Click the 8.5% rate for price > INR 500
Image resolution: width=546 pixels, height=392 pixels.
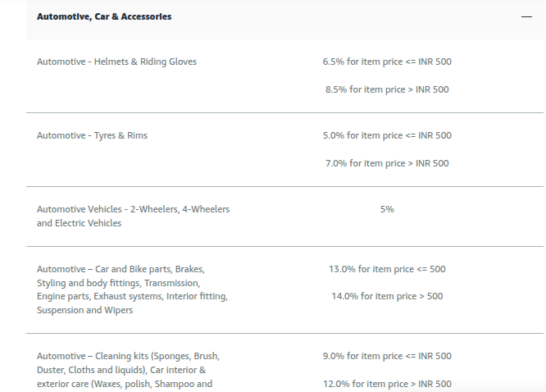[x=387, y=89]
